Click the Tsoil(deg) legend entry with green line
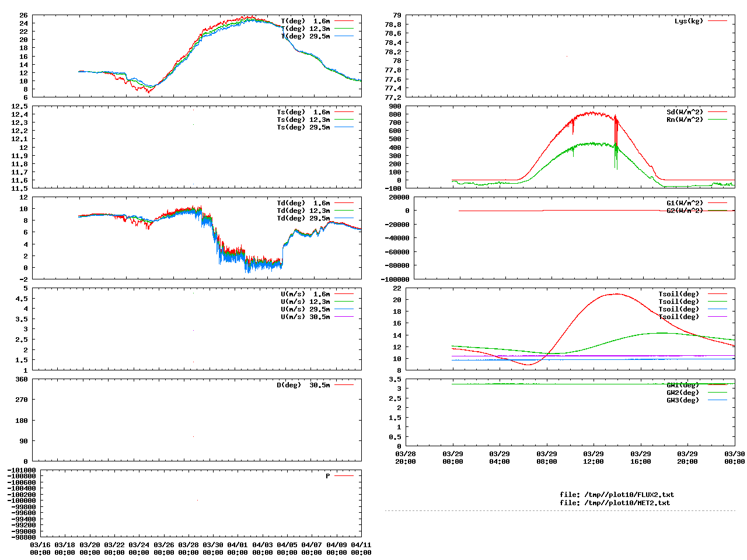The image size is (747, 560). (679, 302)
